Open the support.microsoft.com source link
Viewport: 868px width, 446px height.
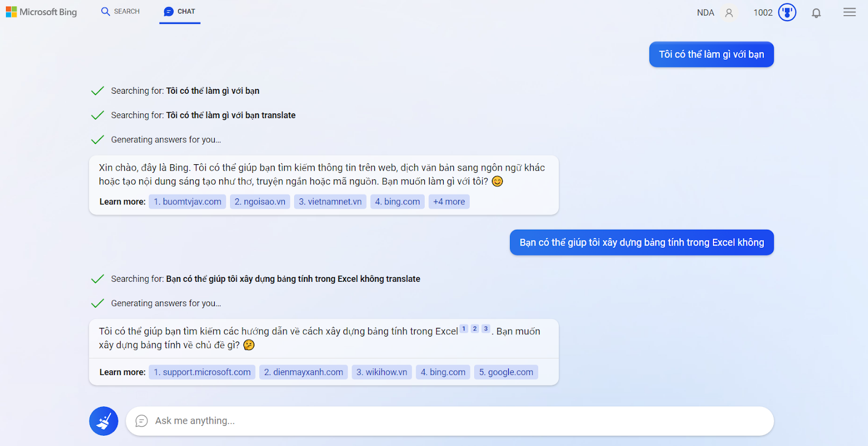(x=202, y=372)
